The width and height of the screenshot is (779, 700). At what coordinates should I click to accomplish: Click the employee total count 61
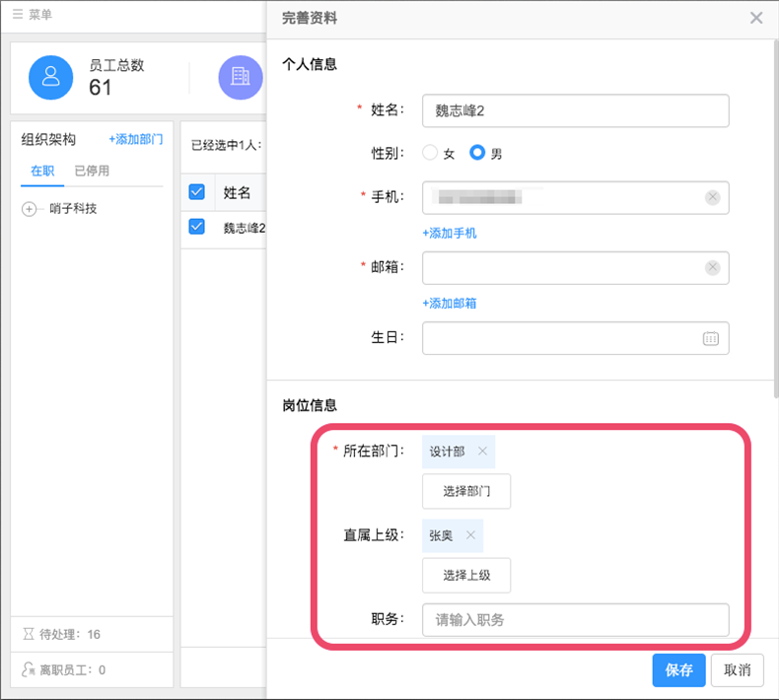tap(101, 88)
